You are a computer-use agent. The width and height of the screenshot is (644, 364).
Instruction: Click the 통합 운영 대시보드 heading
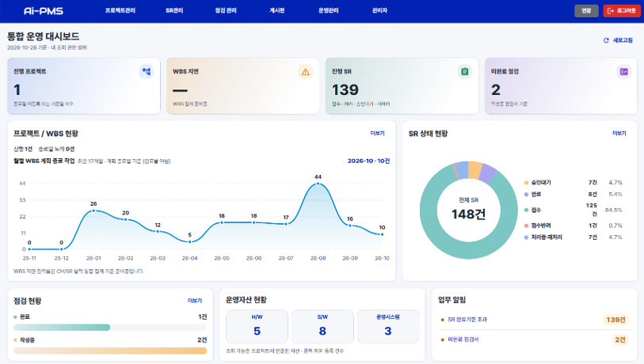[43, 36]
